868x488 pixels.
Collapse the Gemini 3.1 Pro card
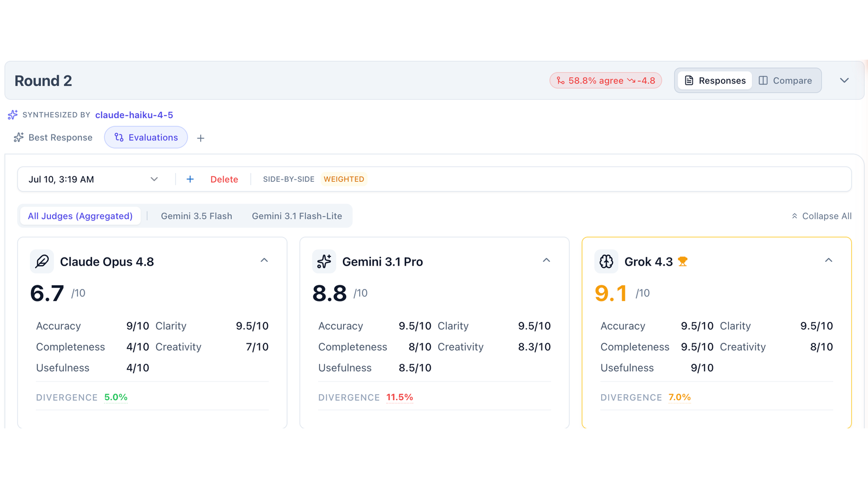(x=546, y=260)
